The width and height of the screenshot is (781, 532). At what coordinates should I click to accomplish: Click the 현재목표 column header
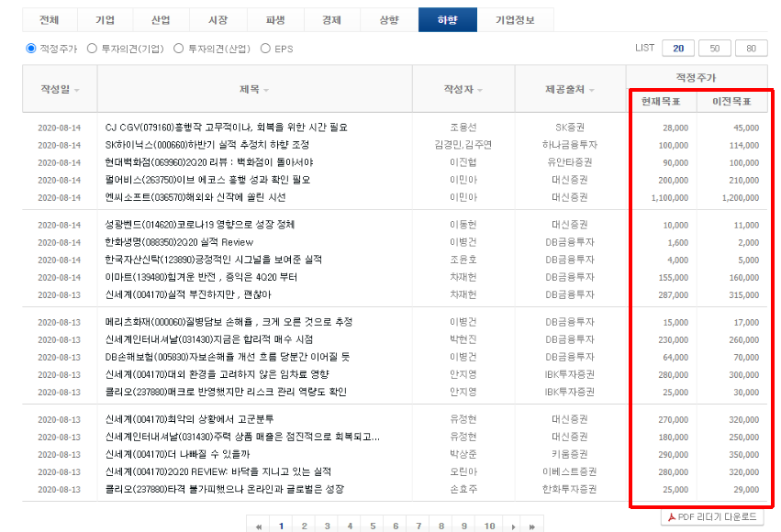[x=661, y=102]
